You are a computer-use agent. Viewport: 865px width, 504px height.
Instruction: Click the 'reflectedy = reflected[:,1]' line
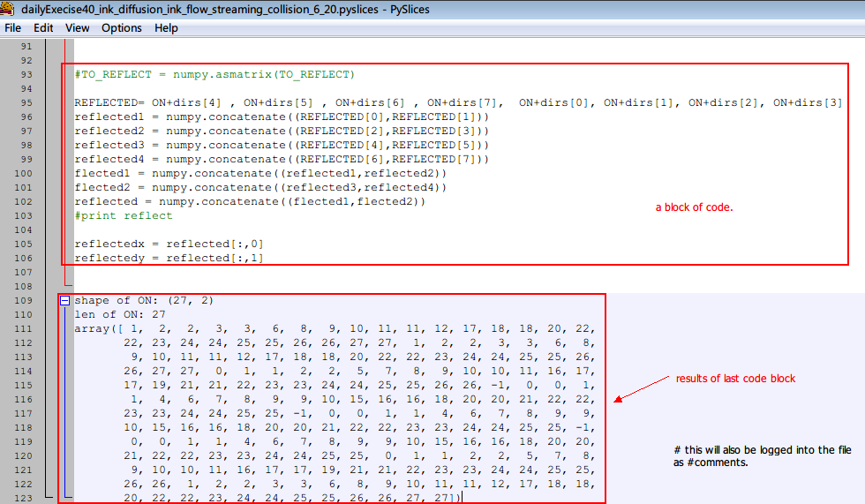169,258
